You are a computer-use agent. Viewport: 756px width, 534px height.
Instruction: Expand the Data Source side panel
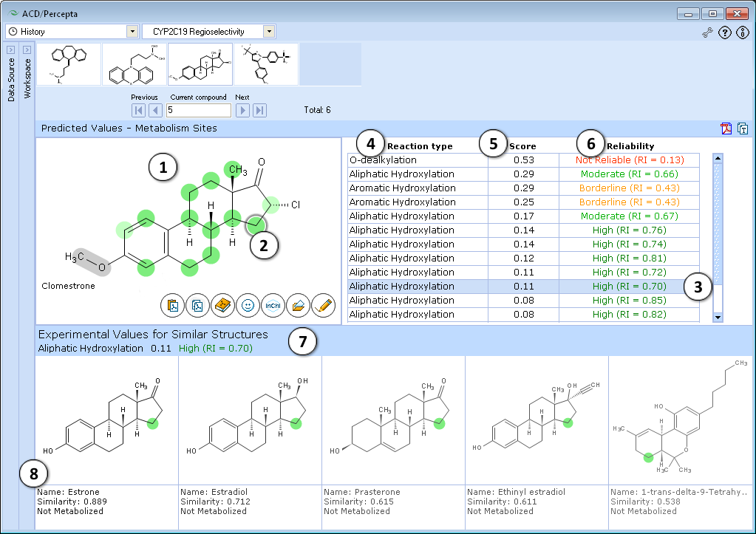pos(10,49)
